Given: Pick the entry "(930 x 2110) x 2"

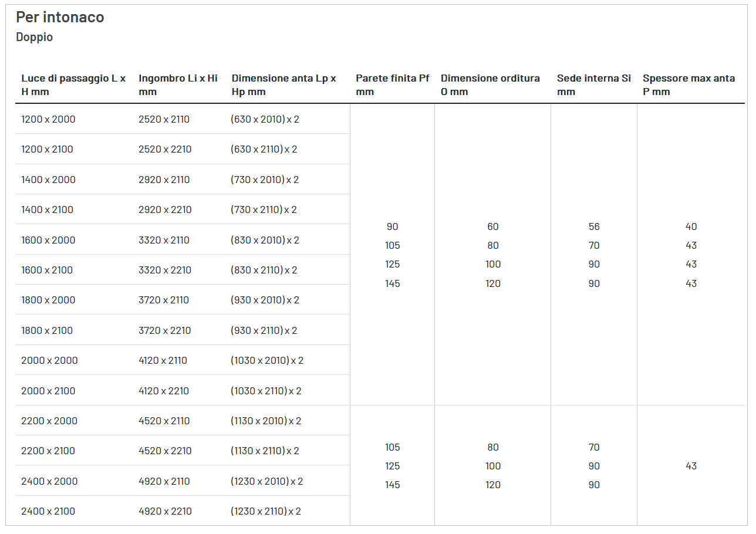Looking at the screenshot, I should click(x=264, y=330).
